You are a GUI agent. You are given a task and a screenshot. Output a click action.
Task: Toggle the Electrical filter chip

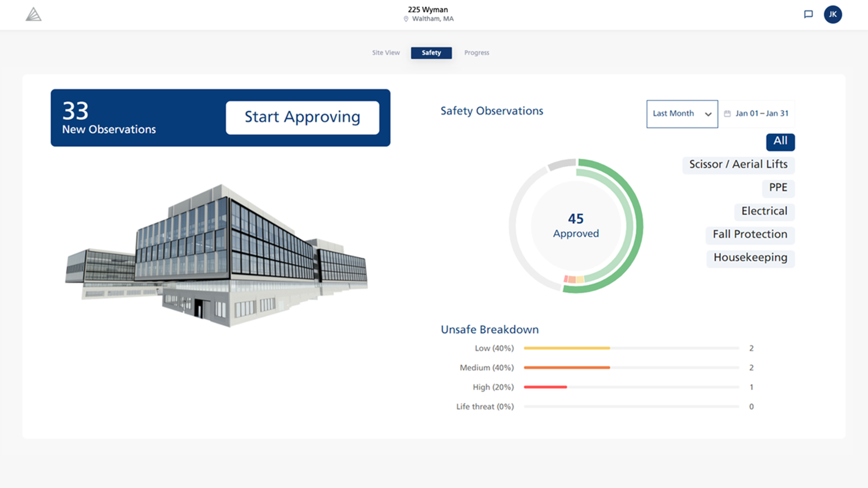click(x=764, y=211)
